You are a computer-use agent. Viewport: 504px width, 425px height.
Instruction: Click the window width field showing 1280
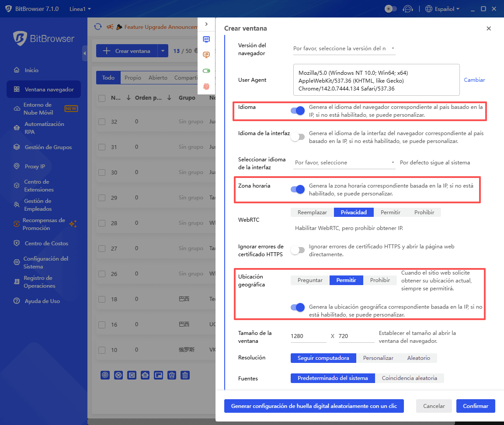(308, 337)
